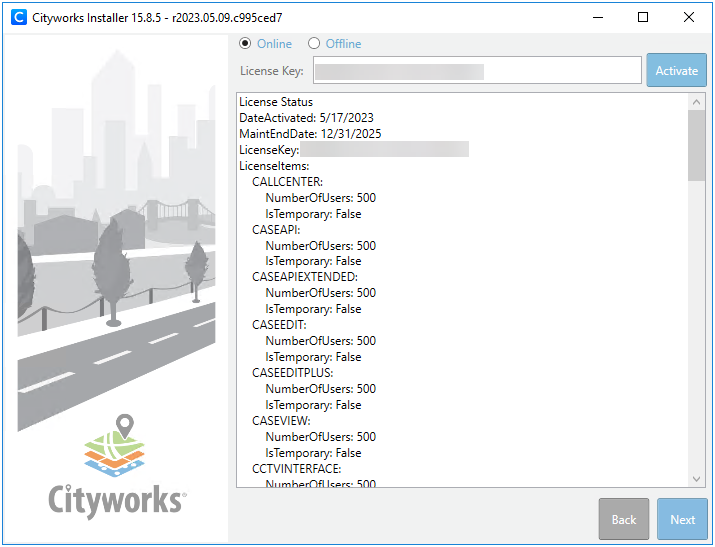Click the CASEAPIEXTENDED license item

(304, 277)
